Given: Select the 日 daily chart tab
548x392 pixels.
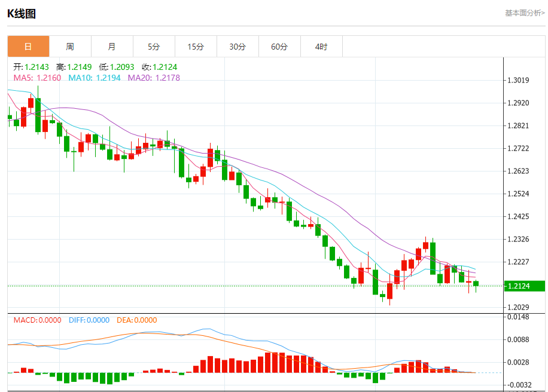Looking at the screenshot, I should click(28, 46).
